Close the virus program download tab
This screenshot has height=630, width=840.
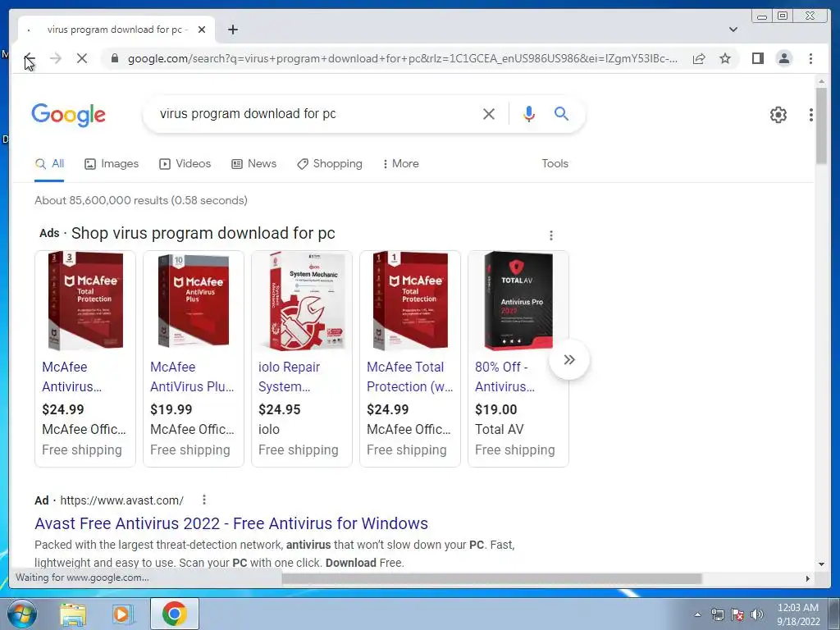[x=202, y=30]
